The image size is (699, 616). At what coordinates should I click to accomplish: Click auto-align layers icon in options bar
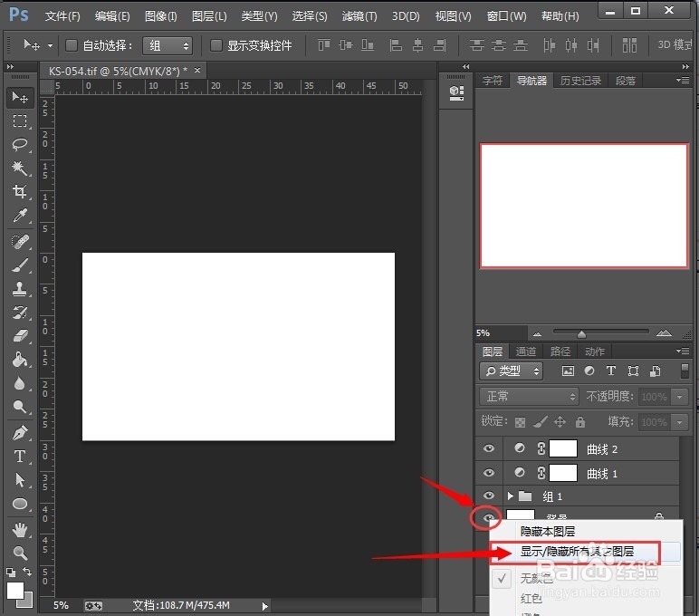(x=629, y=45)
